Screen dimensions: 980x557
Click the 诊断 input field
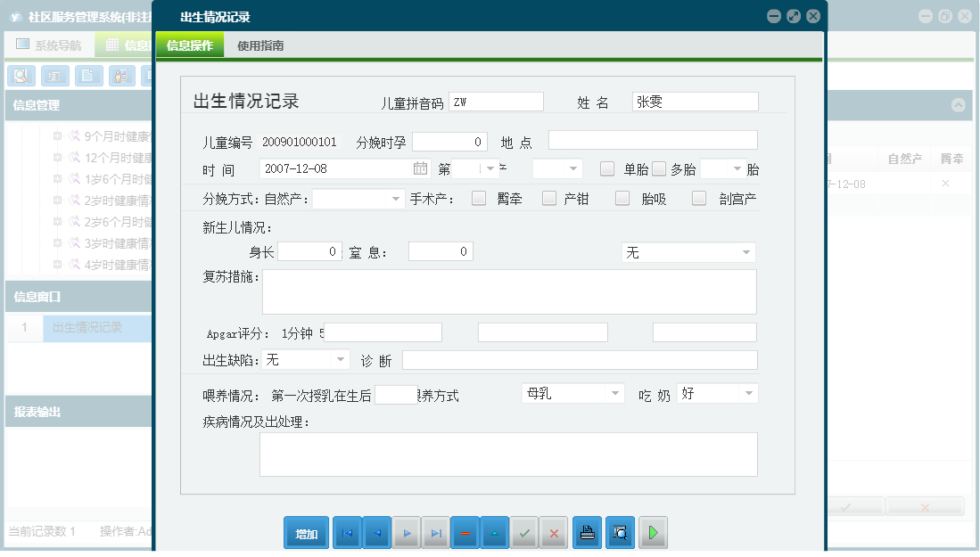580,360
